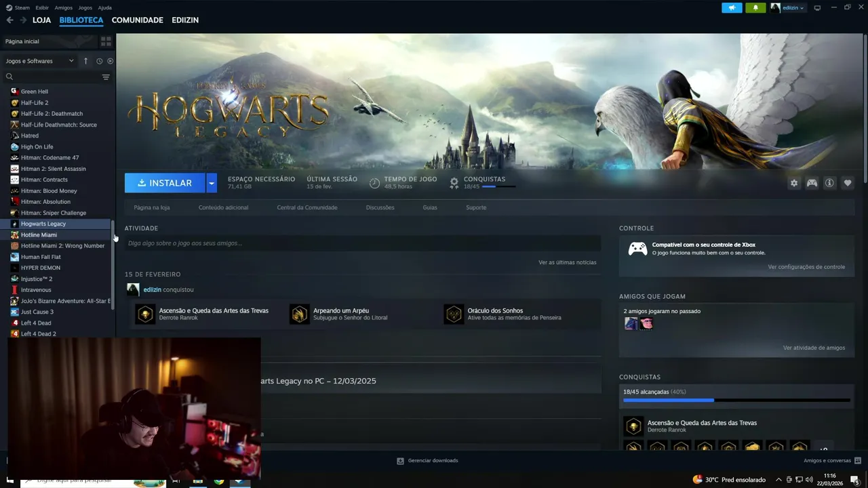Image resolution: width=868 pixels, height=488 pixels.
Task: View first friend avatar who played
Action: pos(631,323)
